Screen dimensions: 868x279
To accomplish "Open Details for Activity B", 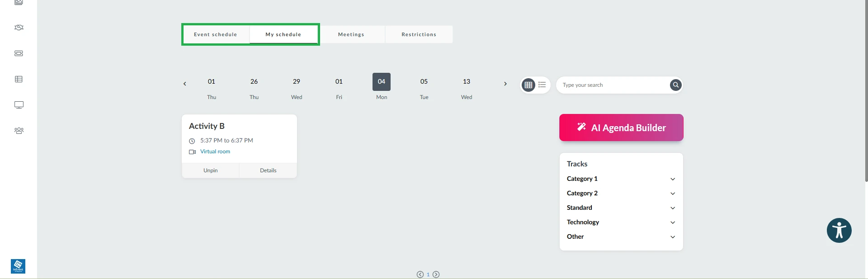I will 268,170.
